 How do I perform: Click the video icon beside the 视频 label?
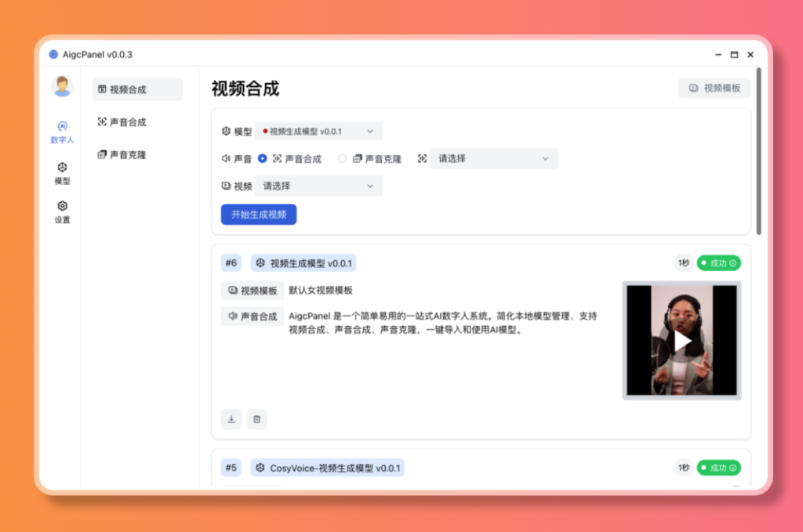tap(225, 186)
